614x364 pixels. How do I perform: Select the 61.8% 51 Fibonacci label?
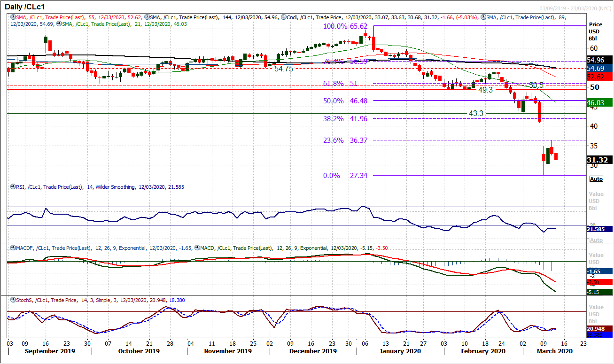[341, 84]
